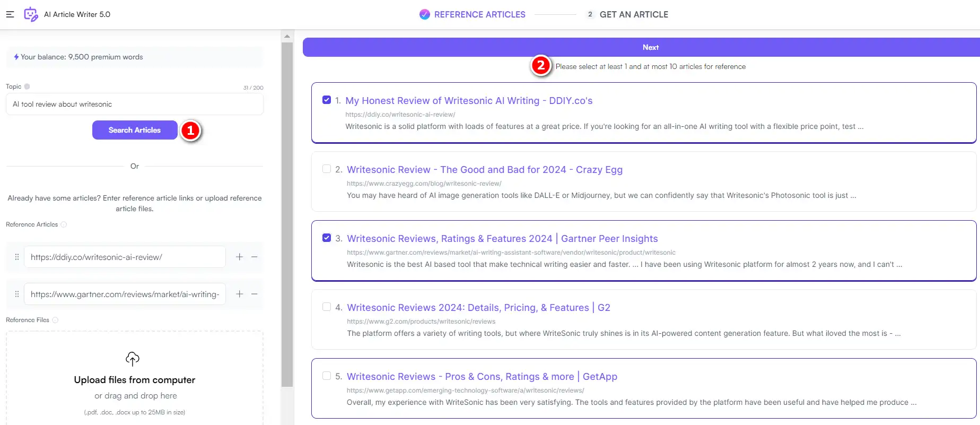Click the info icon beside Reference Articles
The height and width of the screenshot is (425, 980).
64,224
